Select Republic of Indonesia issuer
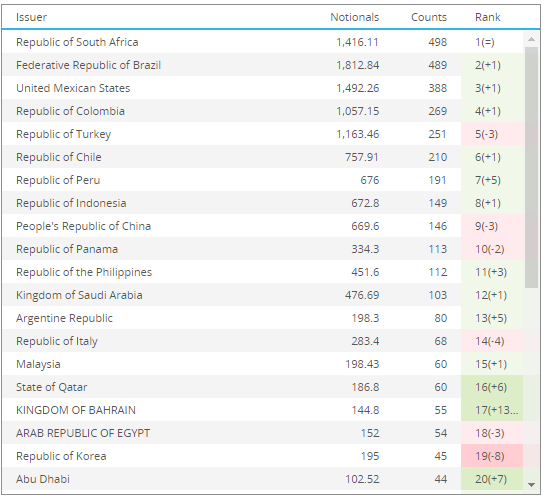Screen dimensions: 546x498 71,203
